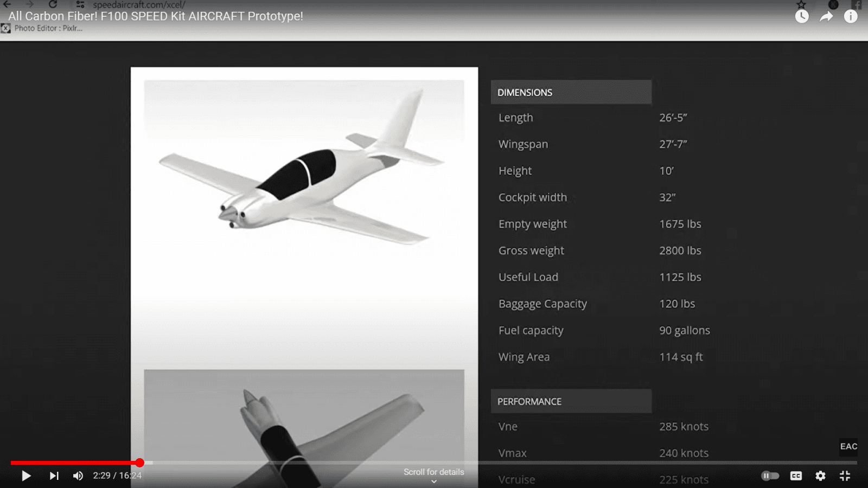The image size is (868, 488).
Task: Turn on closed captions (CC)
Action: pos(796,476)
